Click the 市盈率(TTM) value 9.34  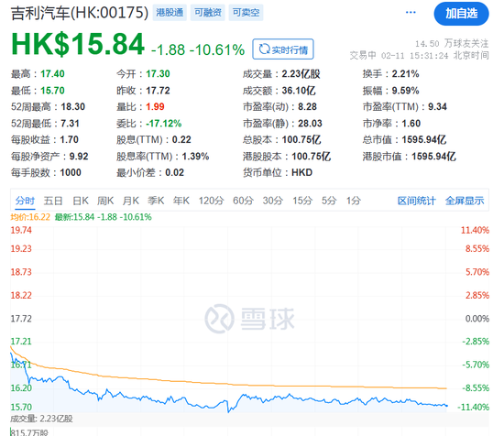click(437, 106)
